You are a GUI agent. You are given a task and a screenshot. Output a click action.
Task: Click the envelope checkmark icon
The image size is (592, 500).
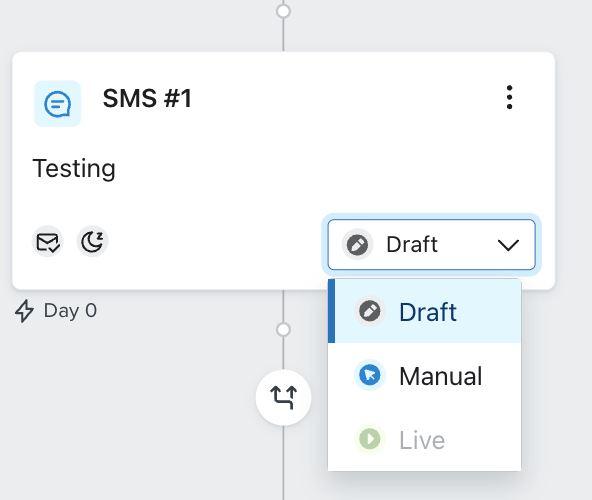pyautogui.click(x=48, y=241)
